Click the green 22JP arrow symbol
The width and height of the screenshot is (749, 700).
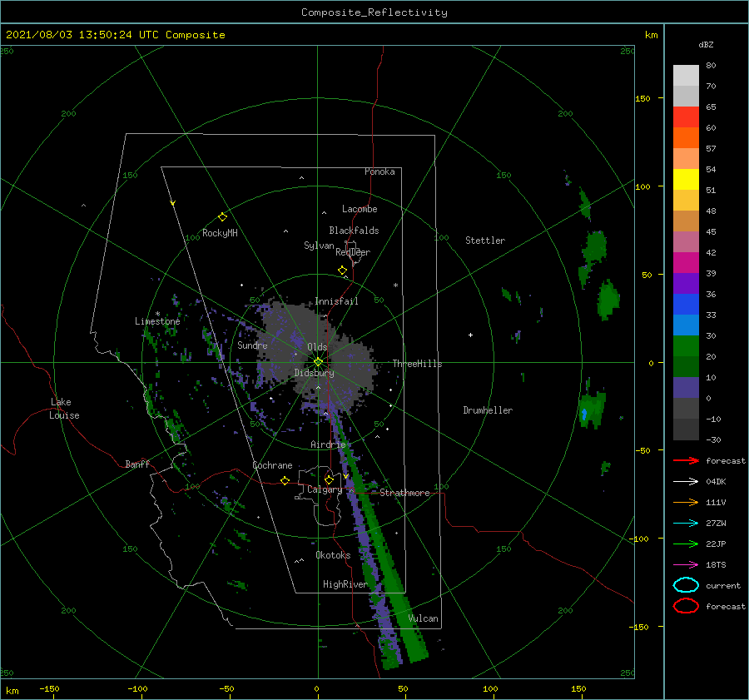pos(686,544)
